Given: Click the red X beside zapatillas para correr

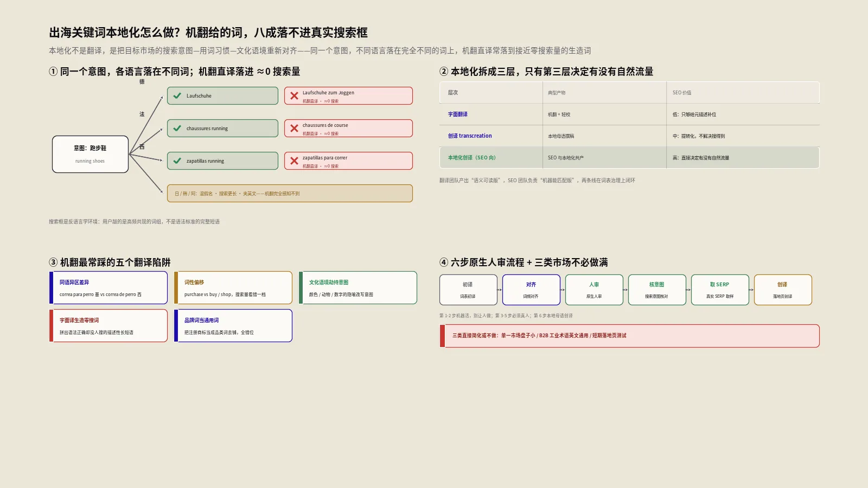Looking at the screenshot, I should [x=294, y=161].
